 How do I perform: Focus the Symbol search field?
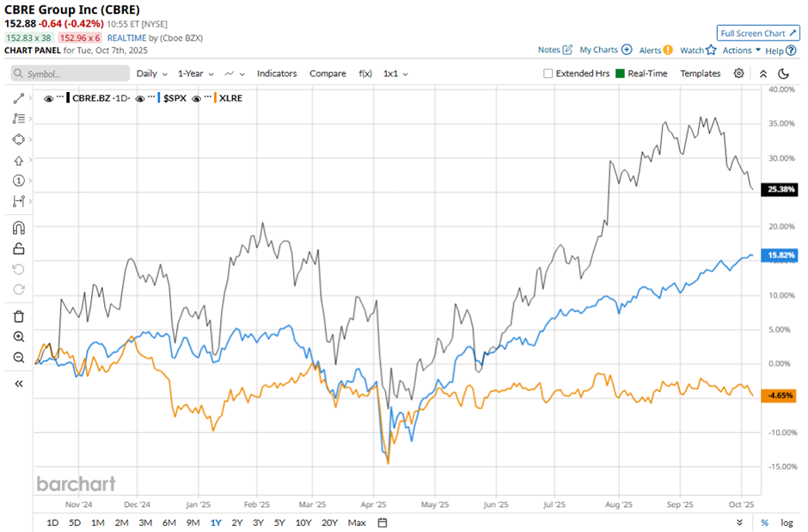tap(70, 73)
